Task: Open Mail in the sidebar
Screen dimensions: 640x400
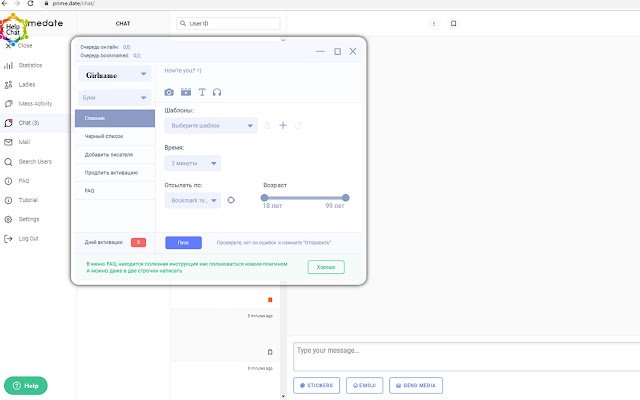Action: (24, 142)
